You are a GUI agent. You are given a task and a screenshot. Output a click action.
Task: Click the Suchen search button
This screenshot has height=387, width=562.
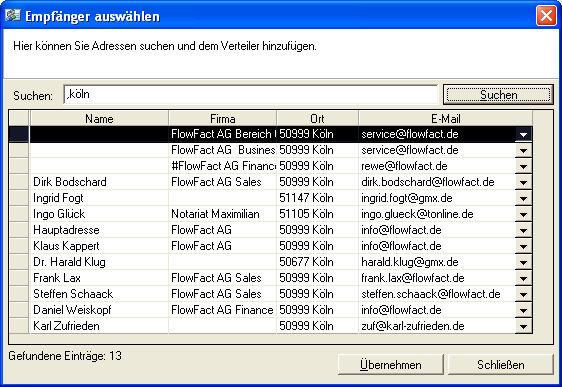[x=498, y=95]
